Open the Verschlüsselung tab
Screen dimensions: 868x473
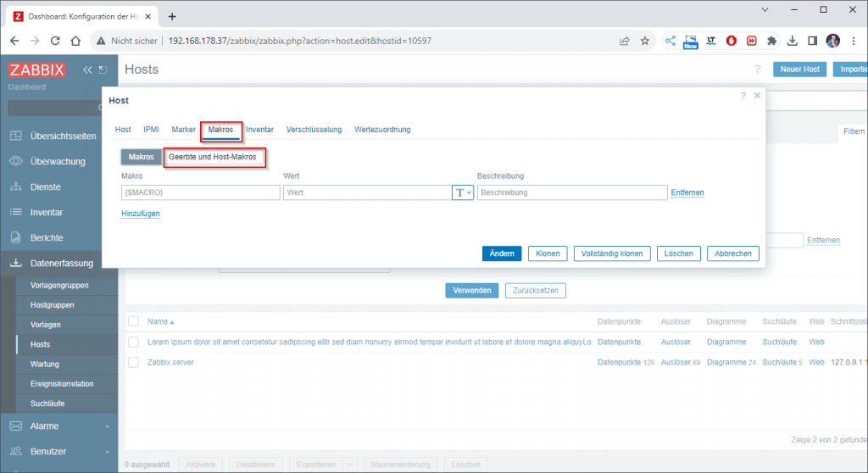click(314, 130)
